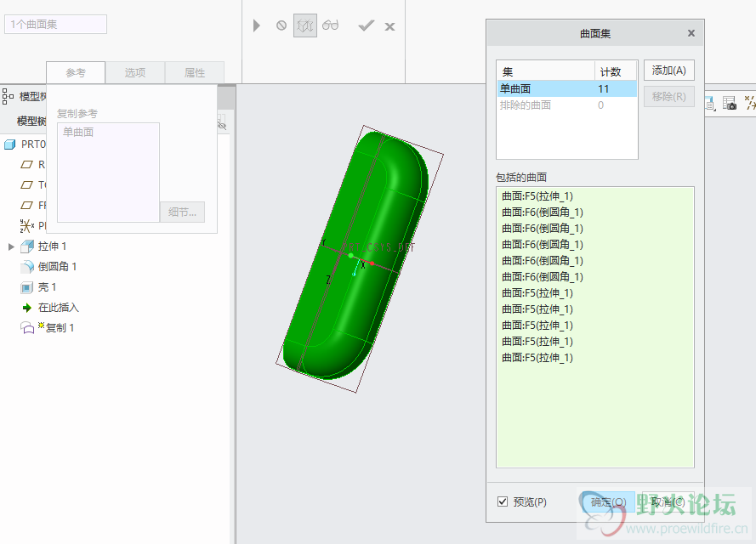Click the PRT part icon in tree
The width and height of the screenshot is (756, 544).
point(9,144)
